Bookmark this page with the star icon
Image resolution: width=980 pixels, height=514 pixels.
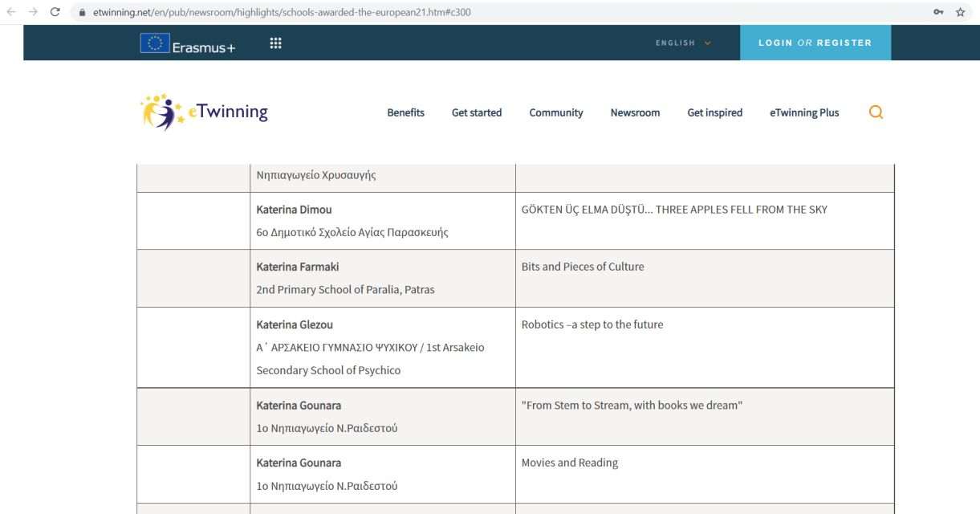pyautogui.click(x=961, y=10)
